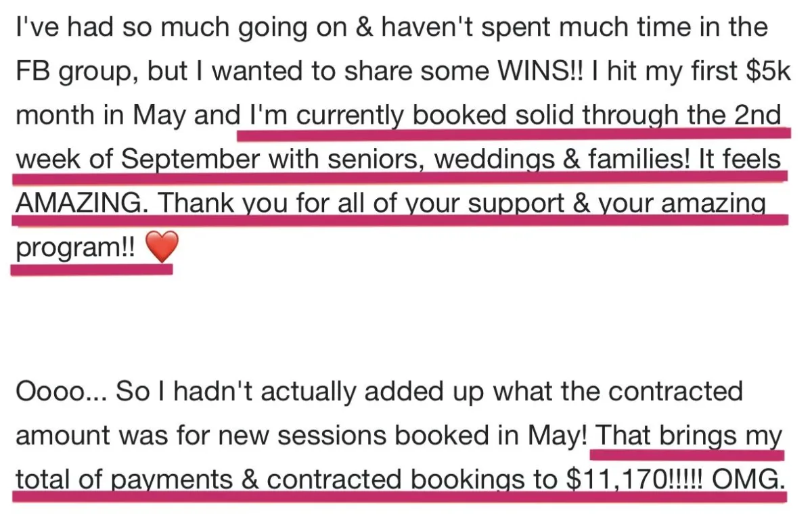Viewport: 812px width, 514px height.
Task: Click the pink underline beneath 'program!!'
Action: (x=92, y=268)
